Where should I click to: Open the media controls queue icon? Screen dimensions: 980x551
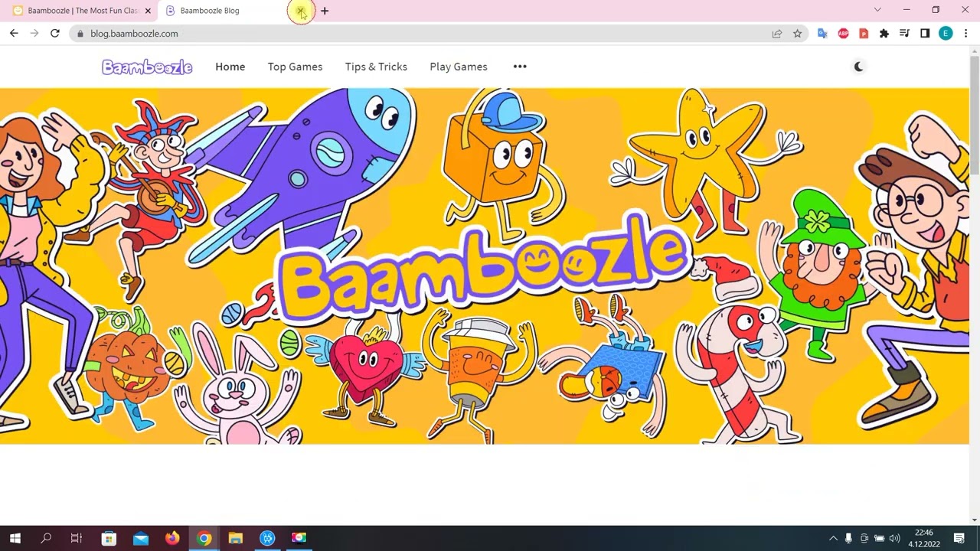[904, 34]
